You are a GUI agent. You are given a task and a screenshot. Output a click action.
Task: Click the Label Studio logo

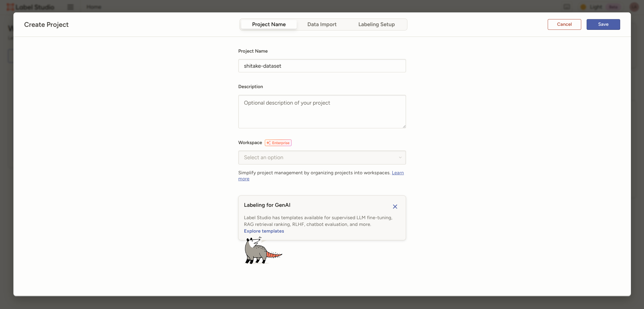coord(31,7)
